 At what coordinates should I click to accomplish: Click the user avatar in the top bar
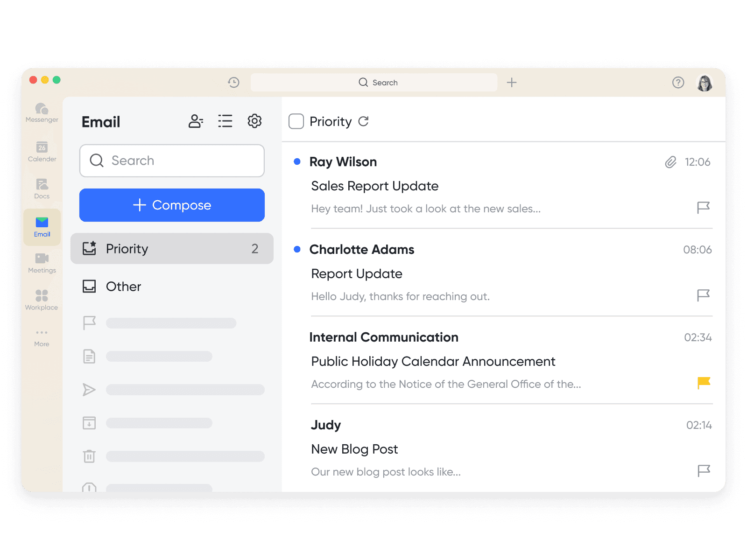coord(704,82)
